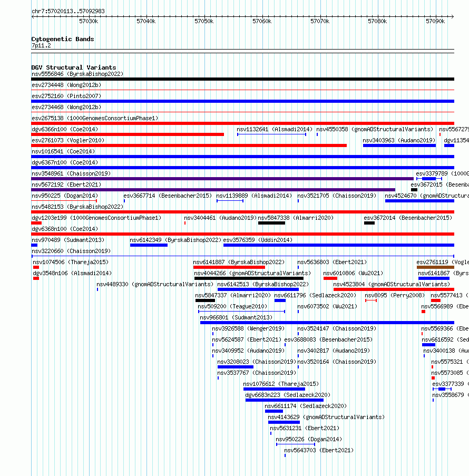Viewport: 469px width, 476px height.
Task: Click nsv6611174 (Sedlazeck2020) label
Action: [306, 406]
